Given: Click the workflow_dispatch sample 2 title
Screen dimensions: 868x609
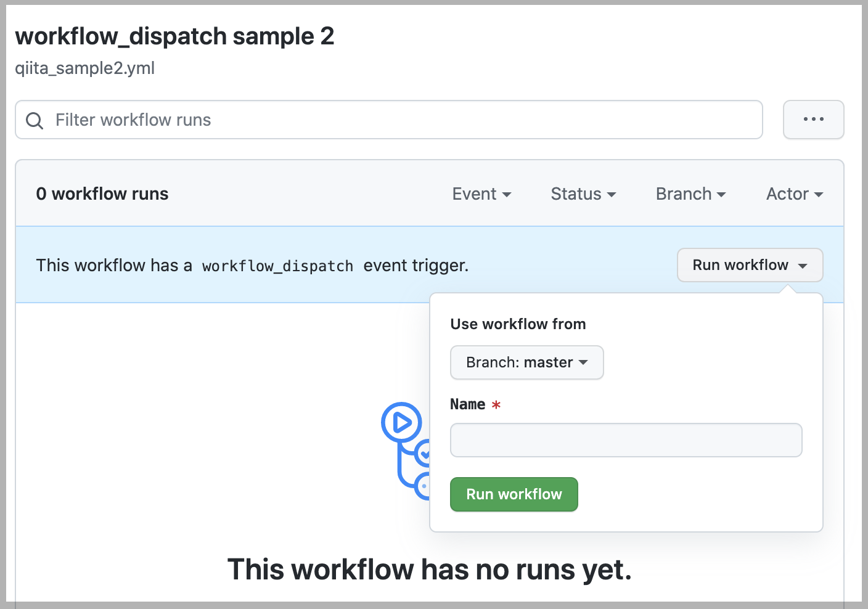Looking at the screenshot, I should pyautogui.click(x=174, y=36).
